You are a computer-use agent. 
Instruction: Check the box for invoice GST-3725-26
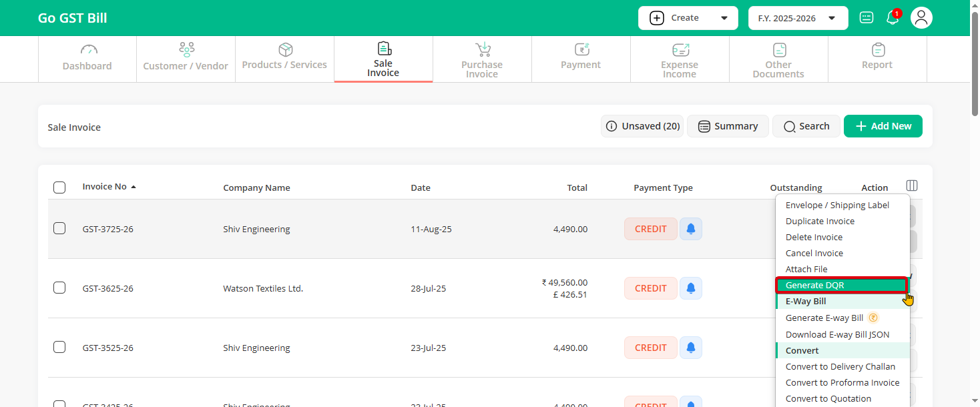(x=59, y=229)
